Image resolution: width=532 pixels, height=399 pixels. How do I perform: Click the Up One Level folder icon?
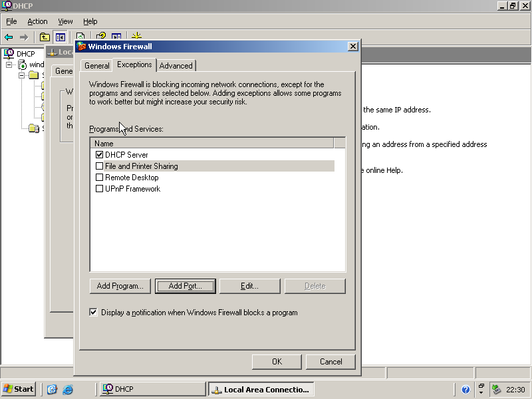pyautogui.click(x=45, y=37)
